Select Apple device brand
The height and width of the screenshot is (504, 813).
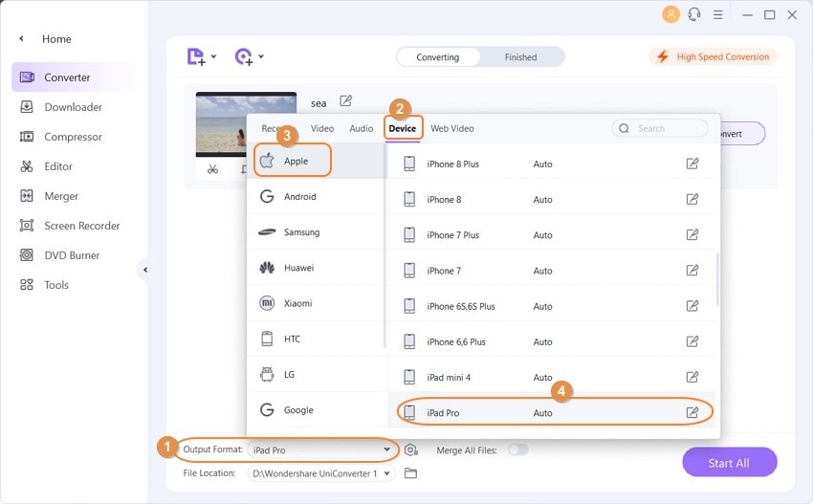coord(318,161)
